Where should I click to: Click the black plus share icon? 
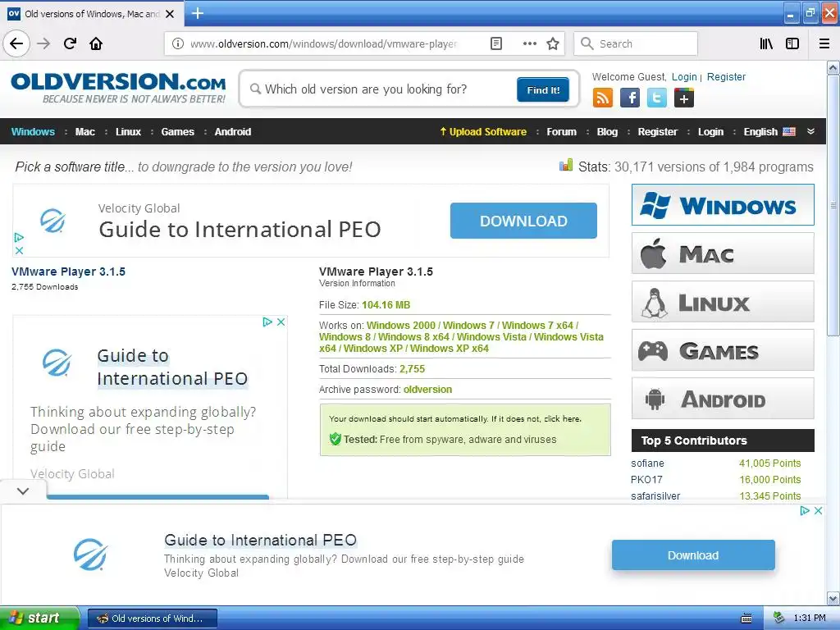(683, 98)
